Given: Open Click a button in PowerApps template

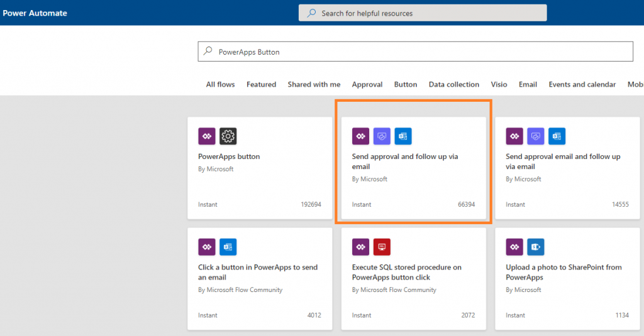Looking at the screenshot, I should point(260,279).
